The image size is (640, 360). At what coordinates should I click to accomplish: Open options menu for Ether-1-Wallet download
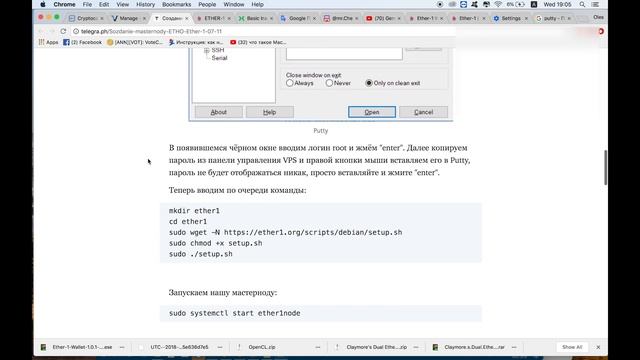coord(122,347)
